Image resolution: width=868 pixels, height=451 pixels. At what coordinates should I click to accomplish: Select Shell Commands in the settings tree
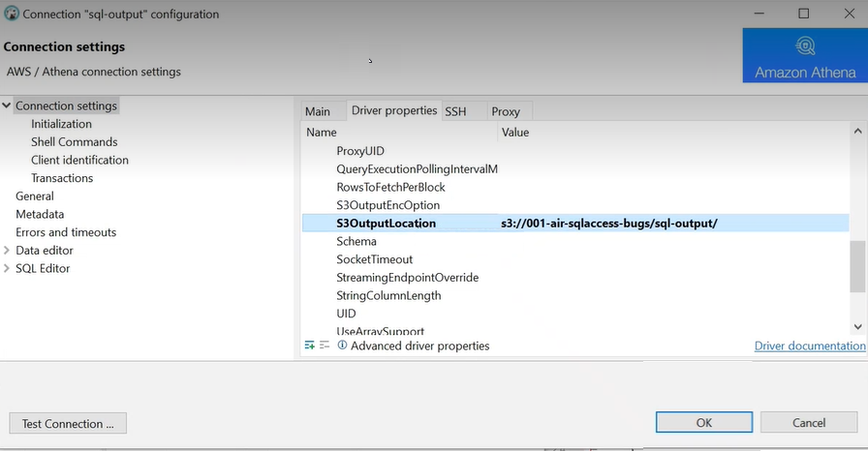point(74,142)
